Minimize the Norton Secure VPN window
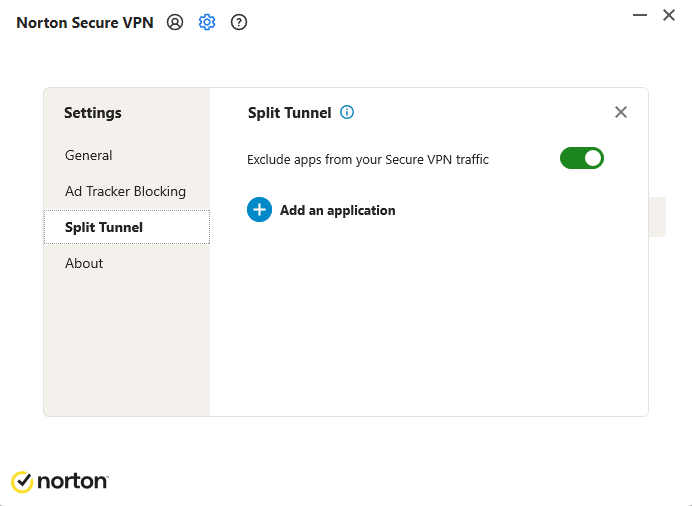 640,15
